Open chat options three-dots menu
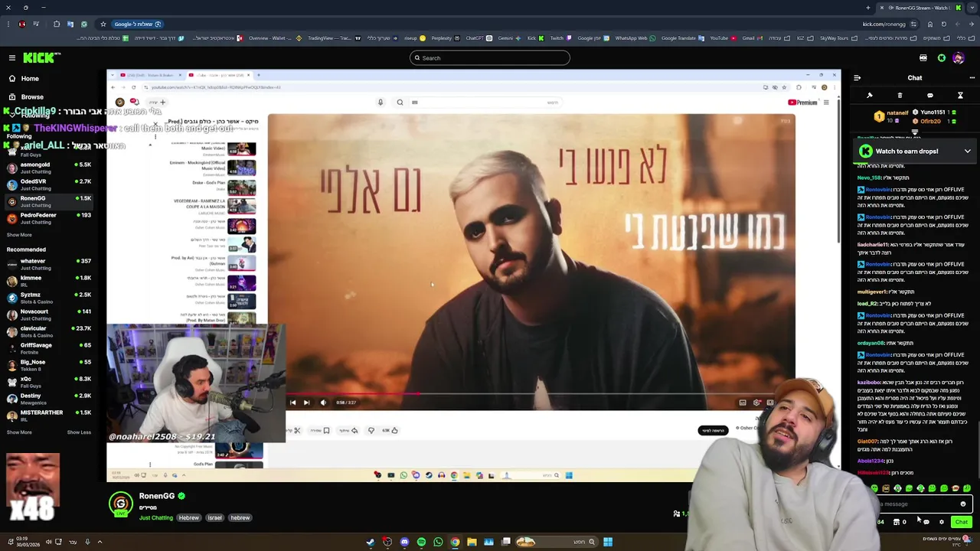Image resolution: width=980 pixels, height=551 pixels. [x=972, y=77]
